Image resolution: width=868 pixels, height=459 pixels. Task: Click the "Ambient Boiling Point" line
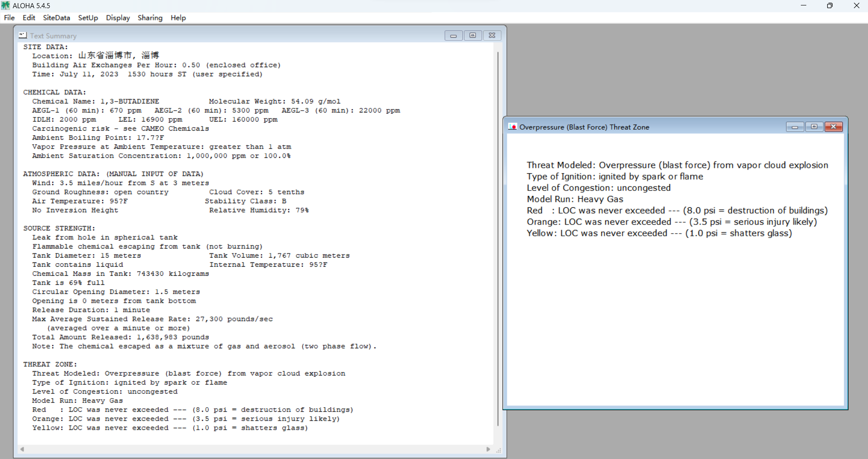tap(98, 137)
